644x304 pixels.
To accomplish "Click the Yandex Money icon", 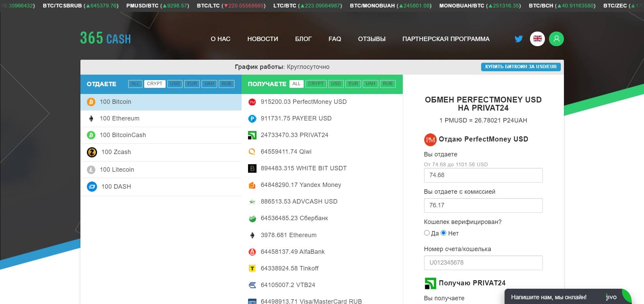I will pos(252,185).
